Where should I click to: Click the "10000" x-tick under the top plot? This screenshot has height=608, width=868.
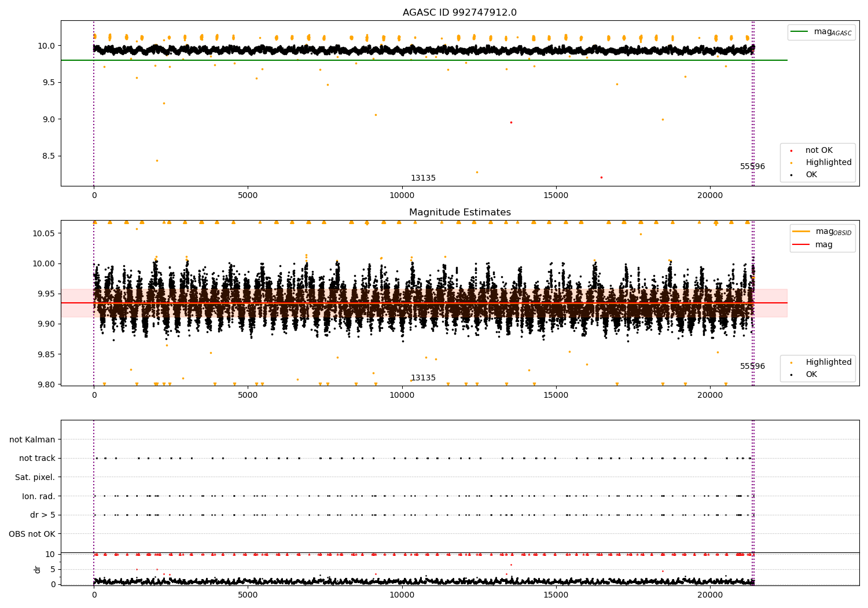[402, 196]
